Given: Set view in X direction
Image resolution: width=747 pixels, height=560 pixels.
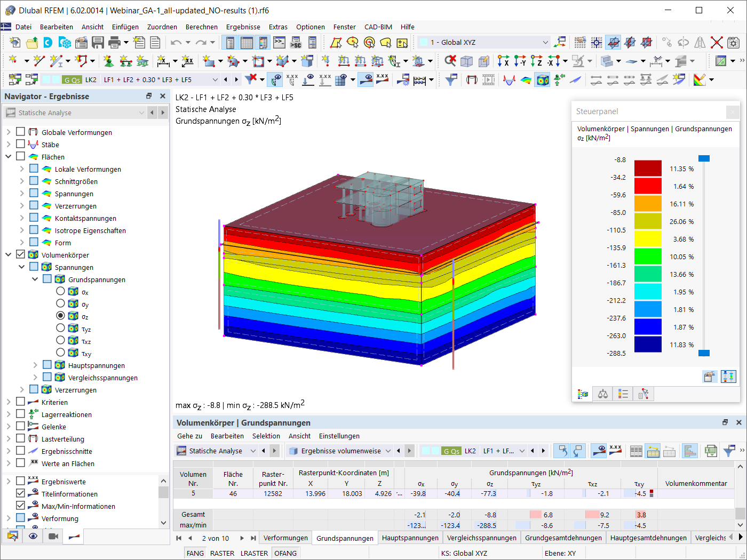Looking at the screenshot, I should pyautogui.click(x=503, y=61).
